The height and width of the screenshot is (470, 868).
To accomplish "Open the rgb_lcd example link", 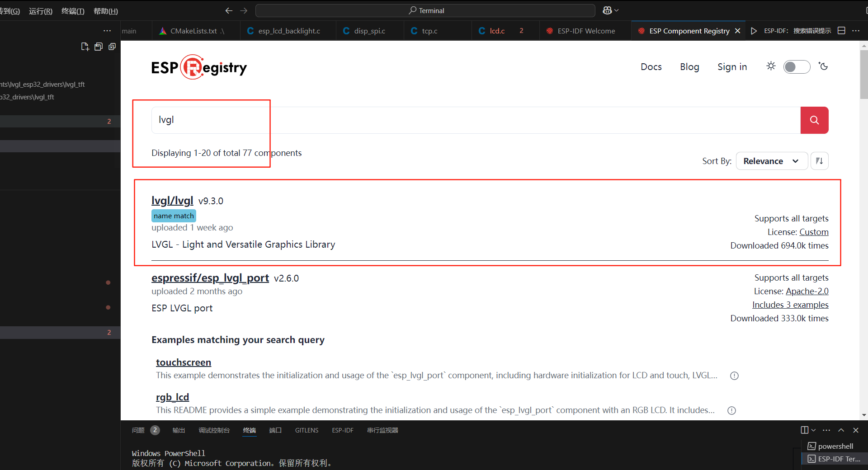I will (x=172, y=397).
